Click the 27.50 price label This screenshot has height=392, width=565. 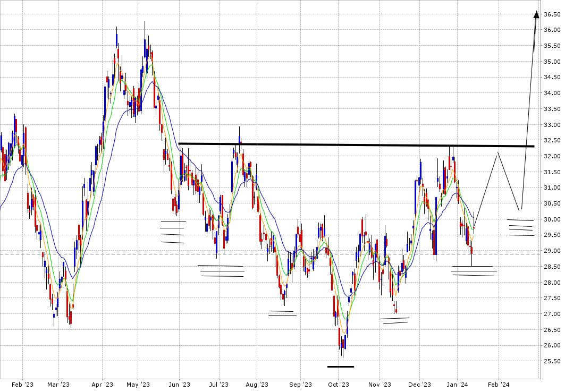point(552,298)
